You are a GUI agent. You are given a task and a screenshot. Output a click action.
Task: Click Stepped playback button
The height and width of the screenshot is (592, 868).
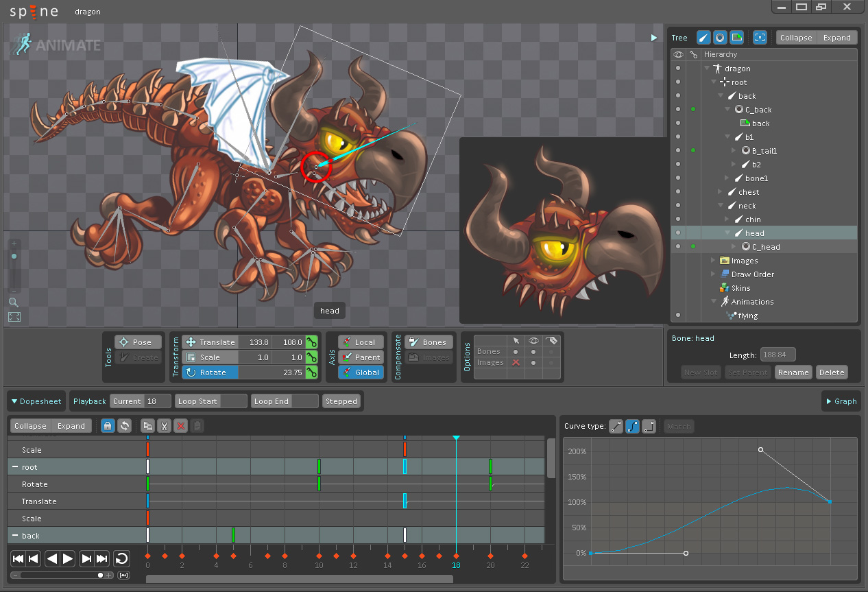(341, 401)
